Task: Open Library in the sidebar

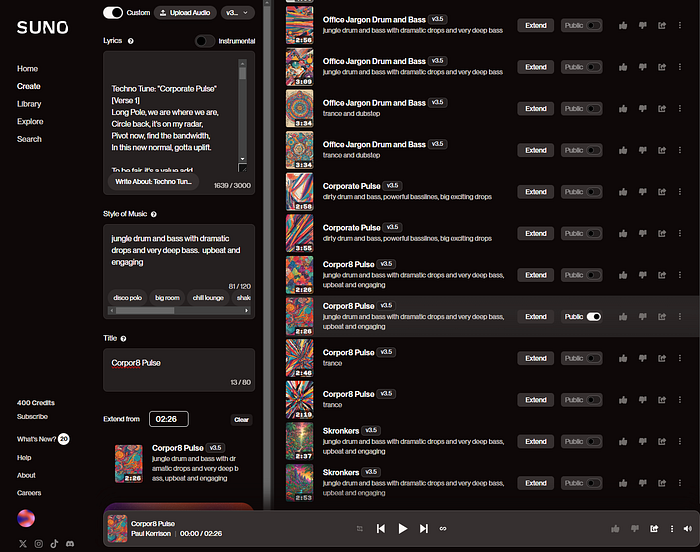Action: (x=29, y=104)
